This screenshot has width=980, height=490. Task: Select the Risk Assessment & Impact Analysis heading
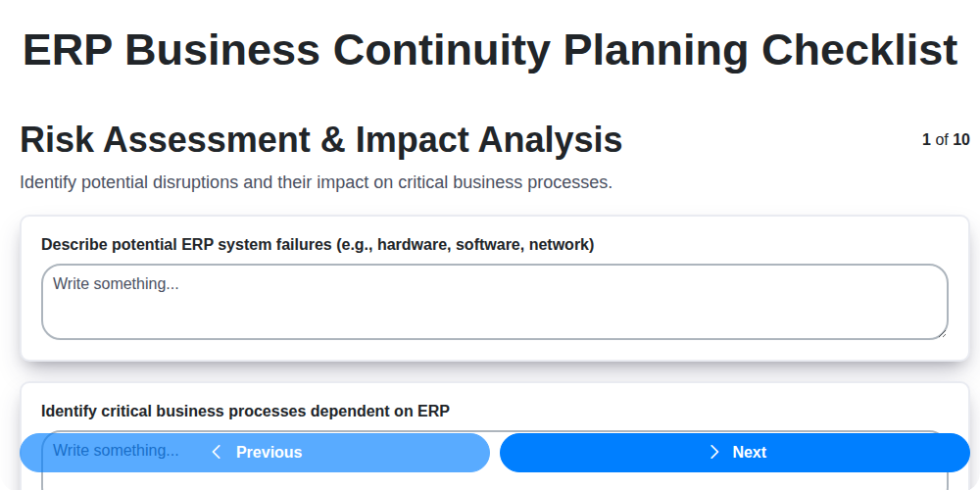pos(320,140)
